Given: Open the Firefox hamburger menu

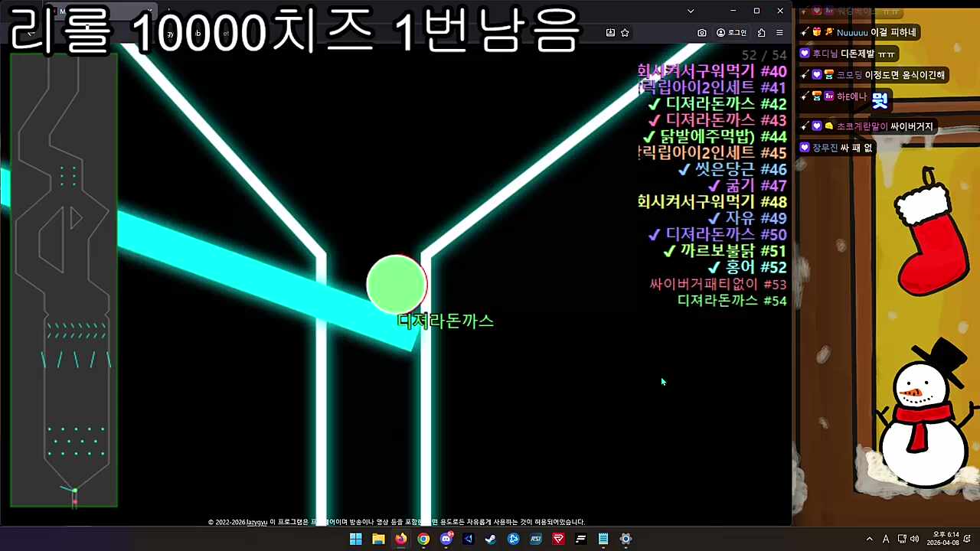Looking at the screenshot, I should (779, 33).
